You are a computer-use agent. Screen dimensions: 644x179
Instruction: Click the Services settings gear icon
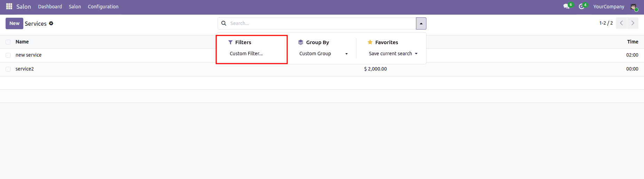[51, 23]
